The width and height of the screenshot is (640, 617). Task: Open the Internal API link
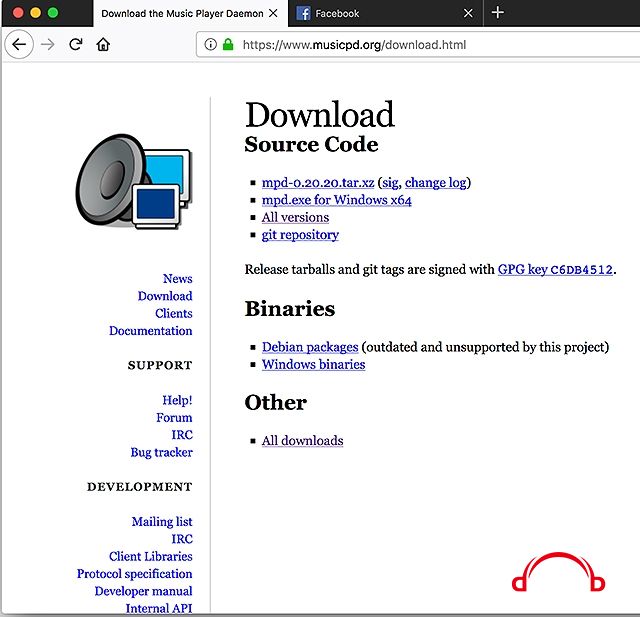[159, 608]
